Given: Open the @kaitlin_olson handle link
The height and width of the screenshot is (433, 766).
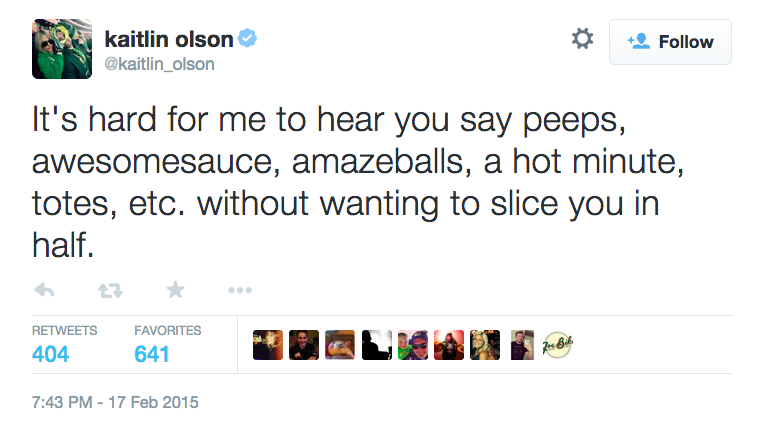Looking at the screenshot, I should (x=159, y=64).
